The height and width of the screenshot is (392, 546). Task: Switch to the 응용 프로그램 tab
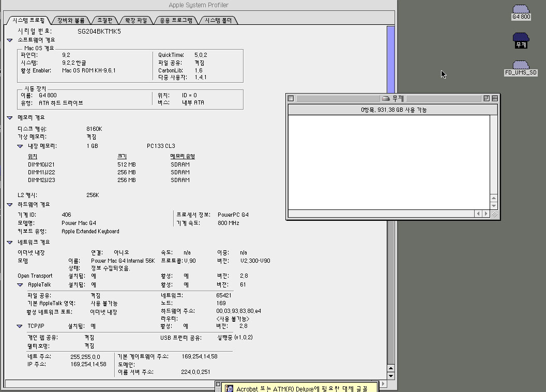(176, 20)
